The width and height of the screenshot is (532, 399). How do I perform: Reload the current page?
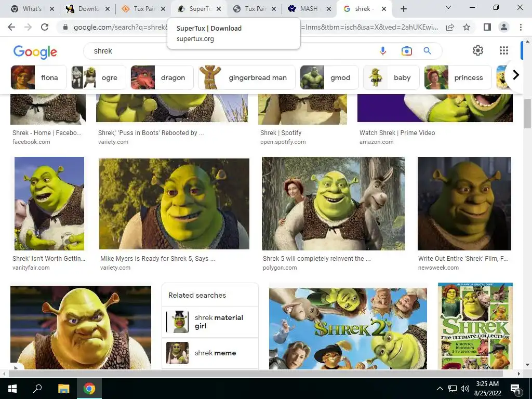point(45,27)
